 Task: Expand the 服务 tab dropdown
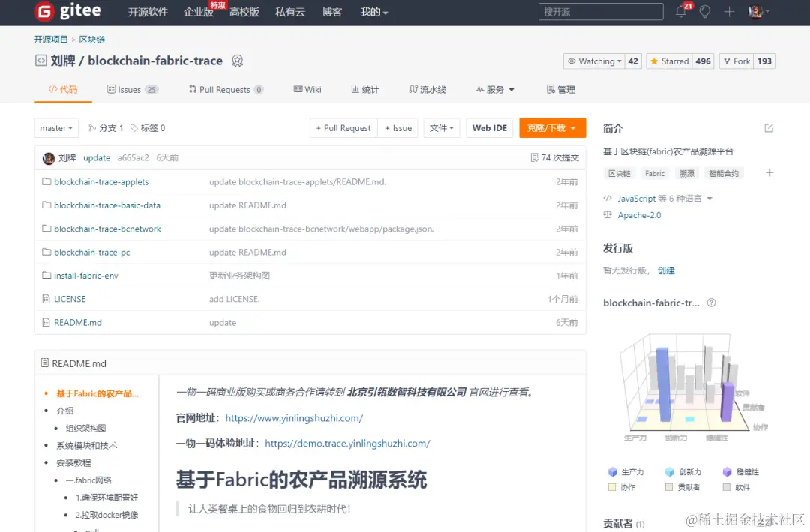[x=495, y=90]
